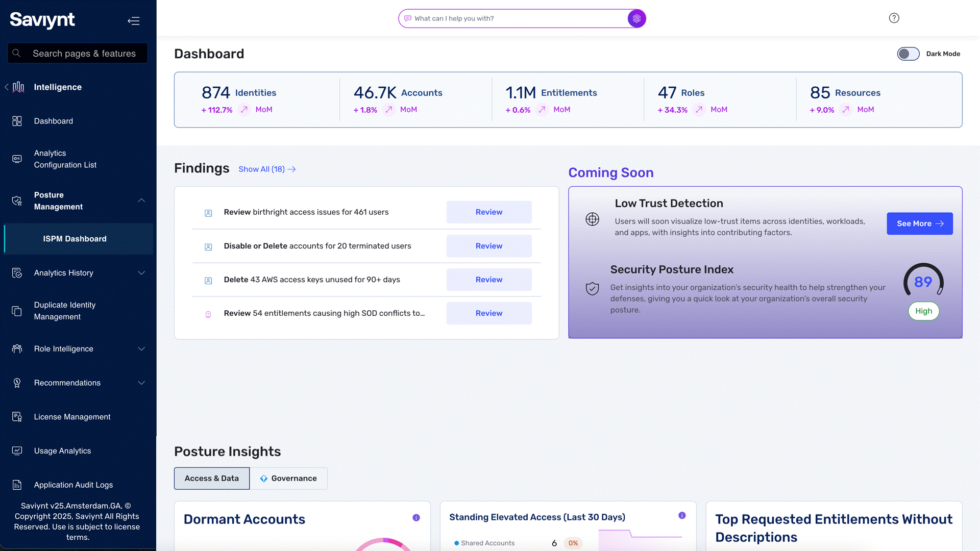Click the Saviynt logo
Screen dimensions: 980x551
[42, 20]
